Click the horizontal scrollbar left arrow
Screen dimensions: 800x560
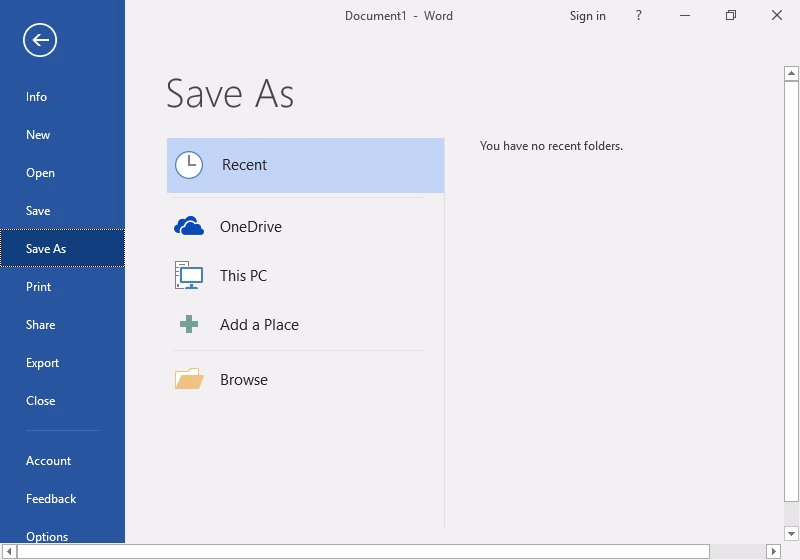tap(9, 551)
